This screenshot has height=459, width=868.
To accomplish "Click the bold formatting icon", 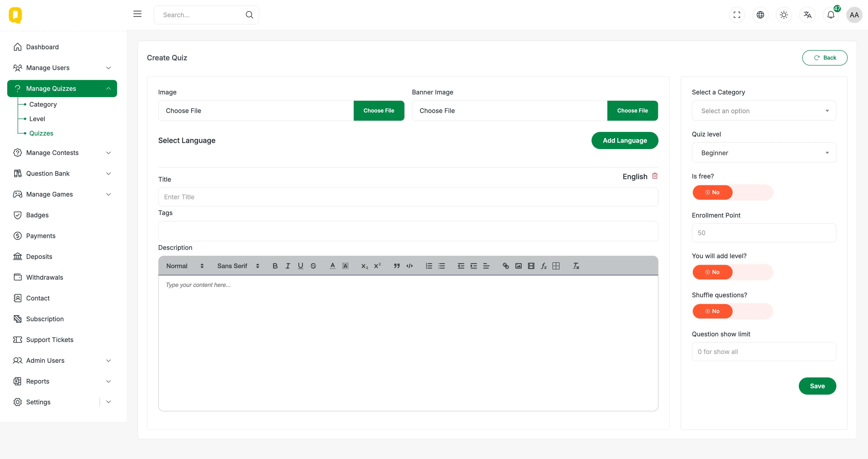I will (275, 266).
